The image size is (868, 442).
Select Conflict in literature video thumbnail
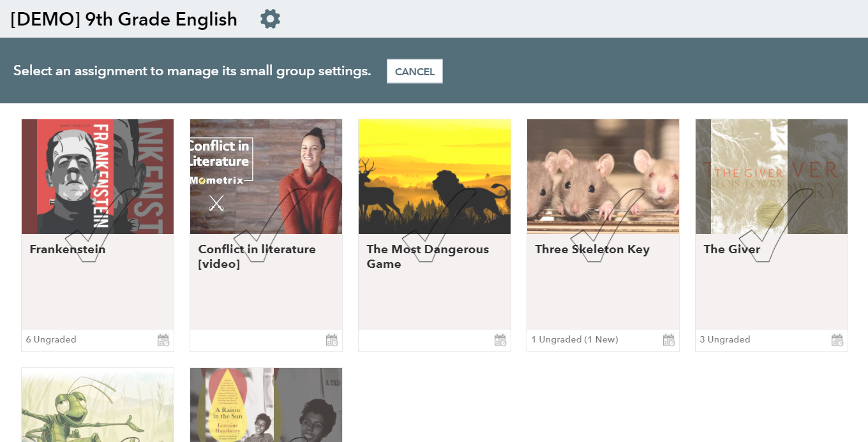pyautogui.click(x=266, y=177)
